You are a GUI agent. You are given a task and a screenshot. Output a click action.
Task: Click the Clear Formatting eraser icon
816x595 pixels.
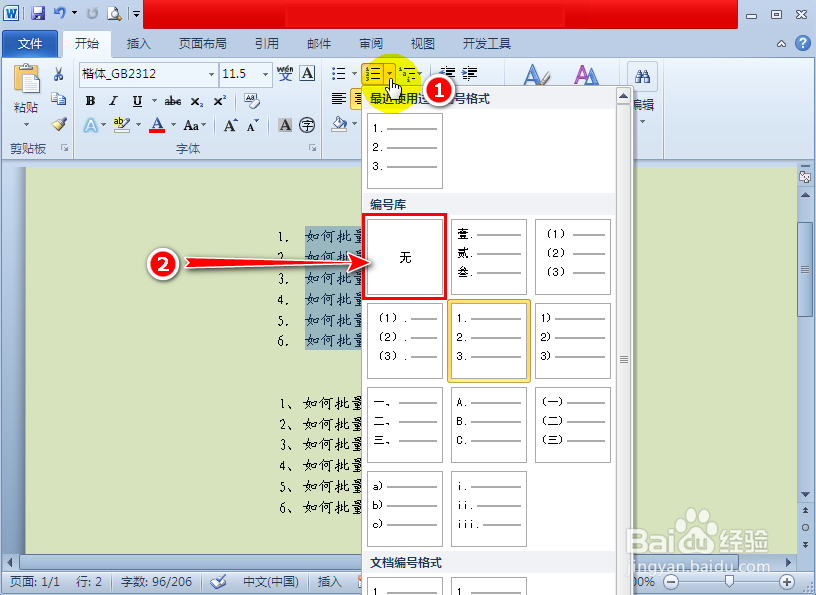(x=252, y=100)
